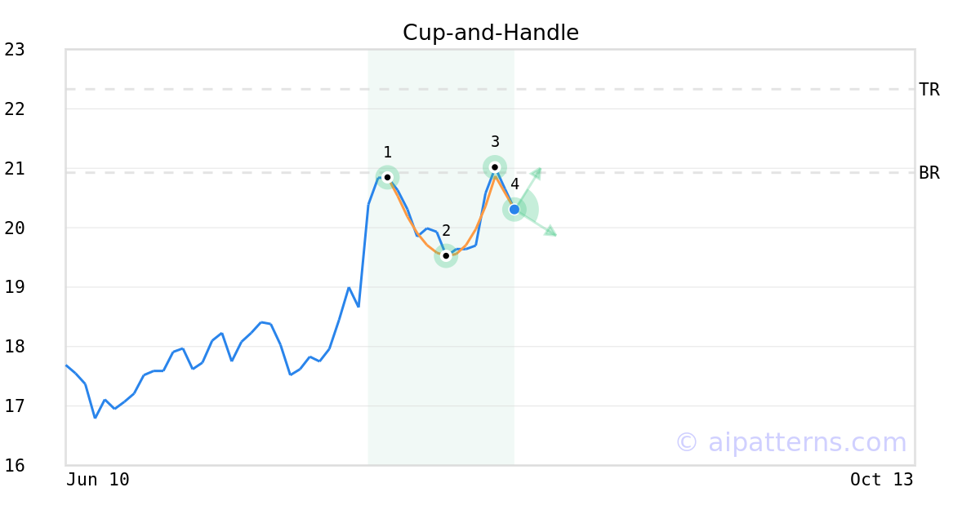Click the number 3 annotation label
Screen dimensions: 980x514
point(495,142)
